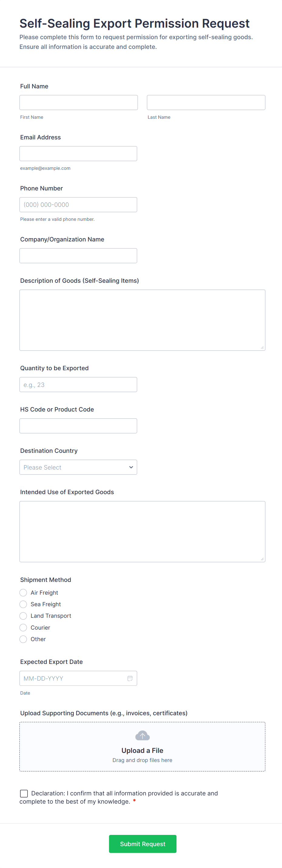Click into the Email Address field
282x868 pixels.
click(x=78, y=153)
